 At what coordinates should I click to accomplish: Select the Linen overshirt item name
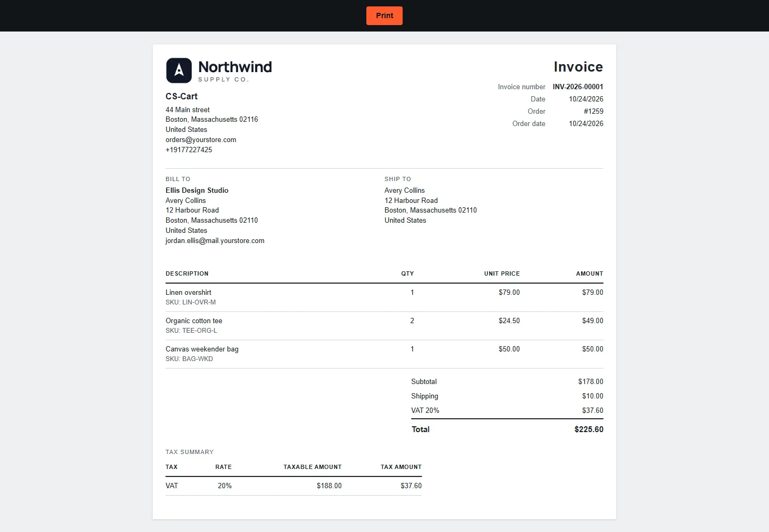(189, 292)
